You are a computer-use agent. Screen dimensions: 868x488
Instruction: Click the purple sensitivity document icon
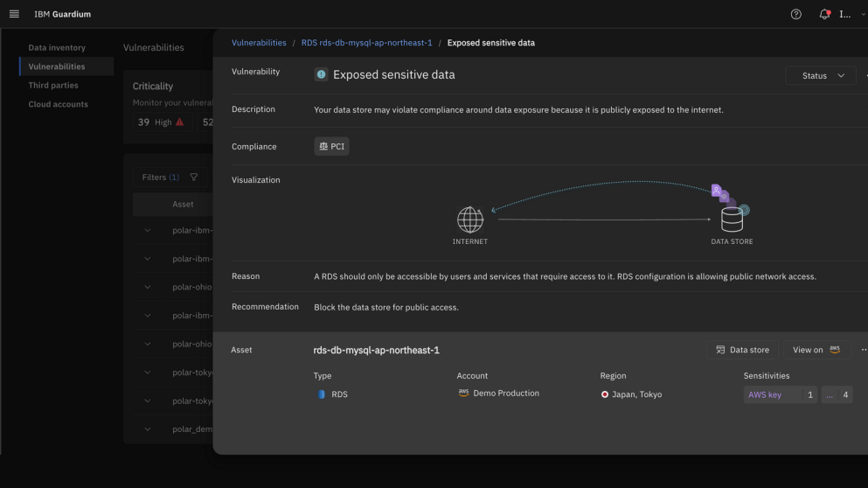(x=718, y=192)
